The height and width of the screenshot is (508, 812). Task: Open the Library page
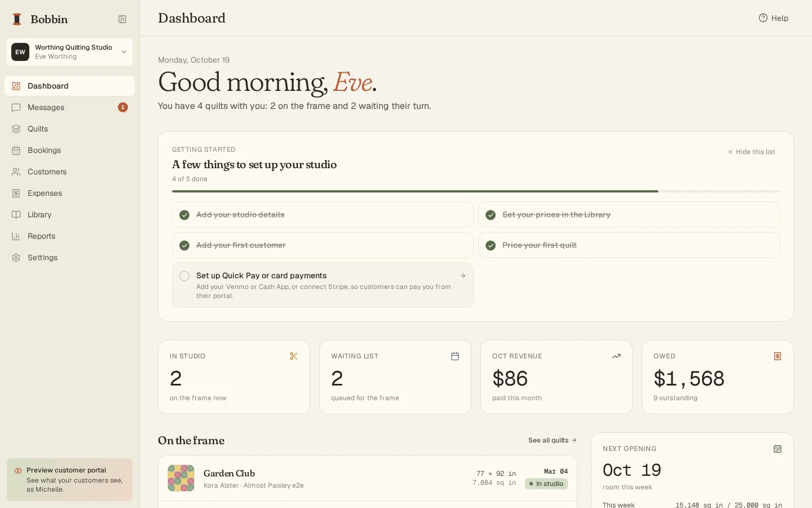pyautogui.click(x=70, y=214)
